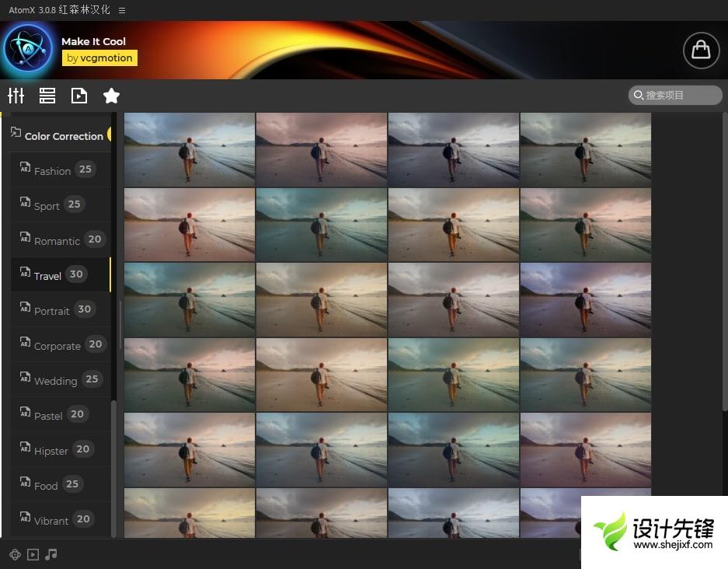Open the shopping bag store icon

(x=701, y=50)
